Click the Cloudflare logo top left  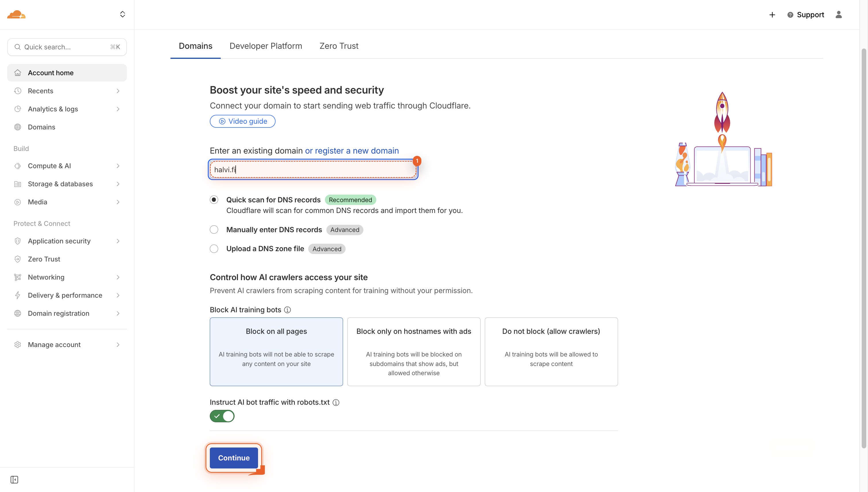point(16,14)
